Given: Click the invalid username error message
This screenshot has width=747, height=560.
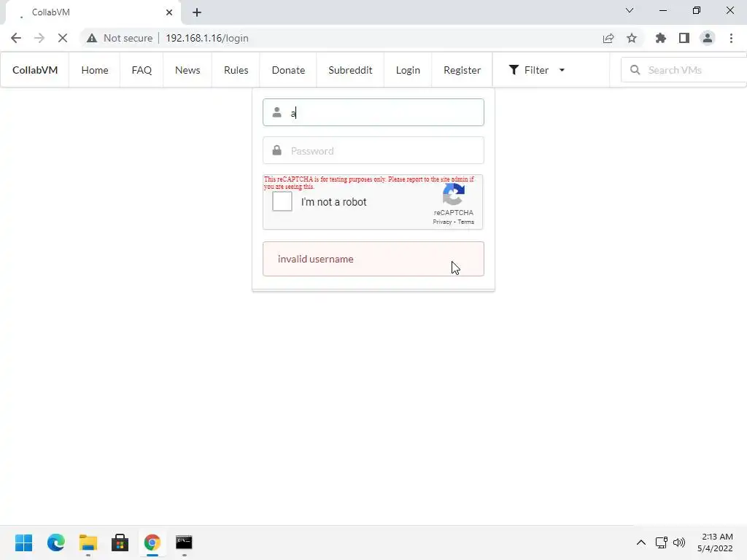Looking at the screenshot, I should [373, 259].
